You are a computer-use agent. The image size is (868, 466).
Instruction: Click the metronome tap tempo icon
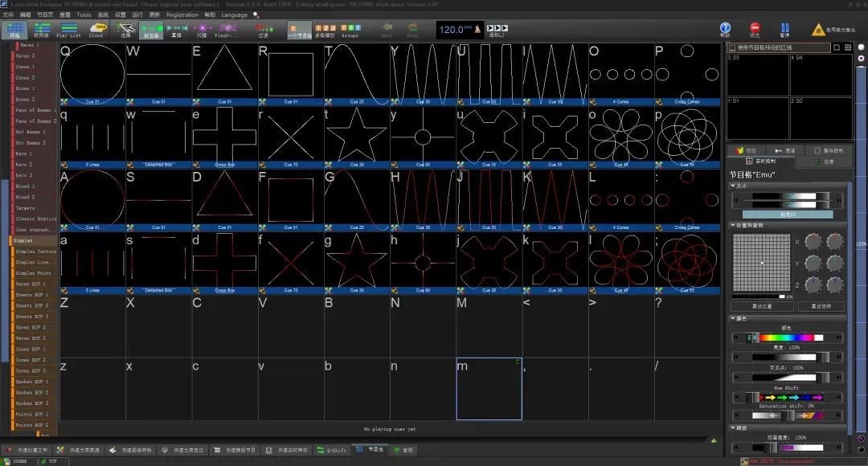477,30
